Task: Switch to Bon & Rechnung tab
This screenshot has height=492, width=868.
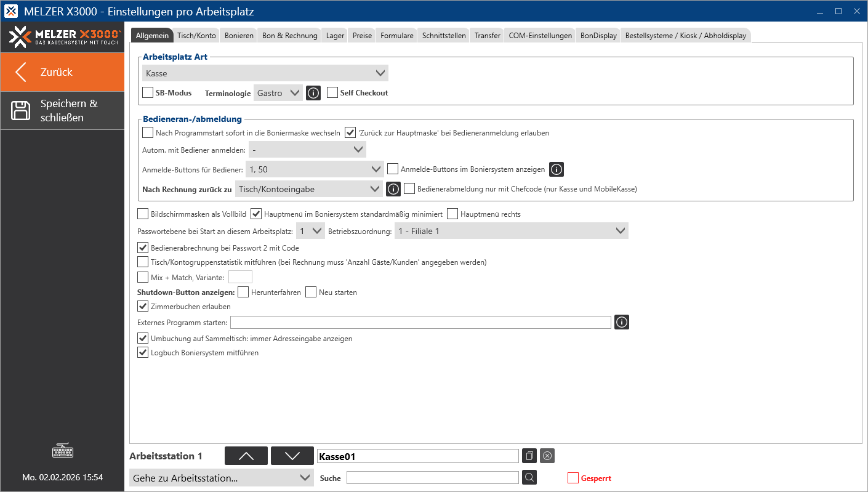Action: click(x=290, y=36)
